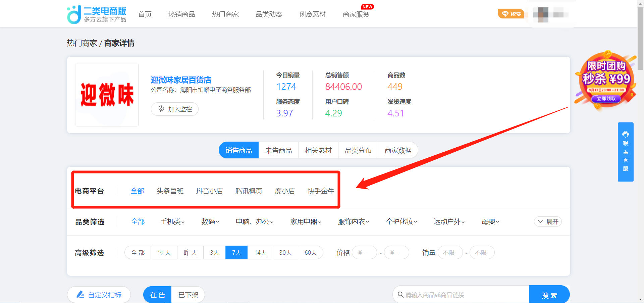Select the 7天 time range
Screen dimensions: 644x303
(237, 252)
